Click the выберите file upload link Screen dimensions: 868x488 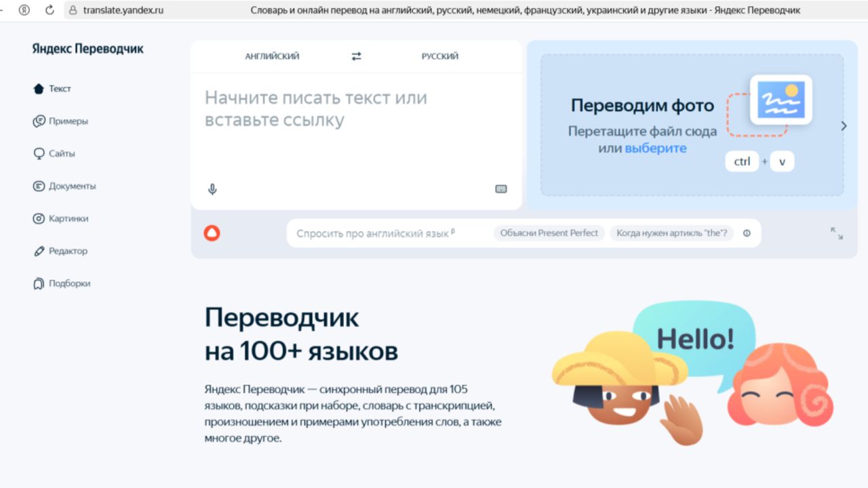coord(656,148)
